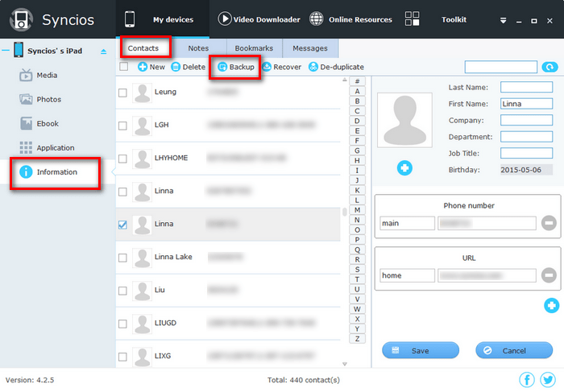Open the Toolkit grid icon
This screenshot has height=392, width=564.
pos(413,19)
